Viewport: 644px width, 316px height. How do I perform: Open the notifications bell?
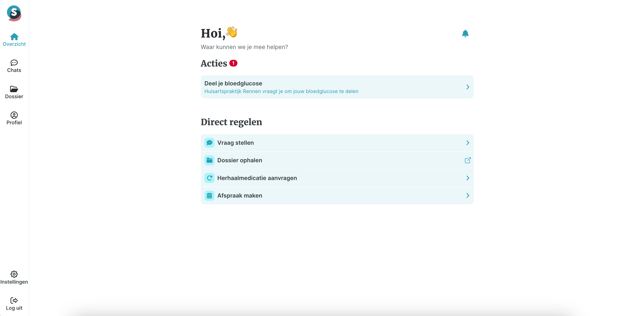pyautogui.click(x=465, y=33)
